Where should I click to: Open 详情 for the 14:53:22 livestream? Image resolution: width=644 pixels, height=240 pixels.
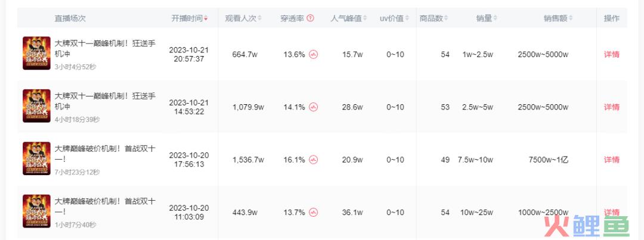pos(612,107)
